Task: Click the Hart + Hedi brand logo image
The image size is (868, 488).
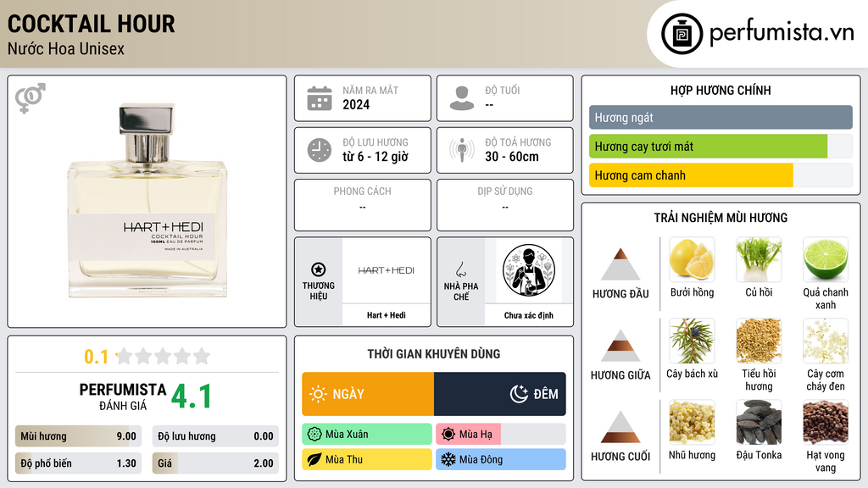Action: pyautogui.click(x=386, y=270)
